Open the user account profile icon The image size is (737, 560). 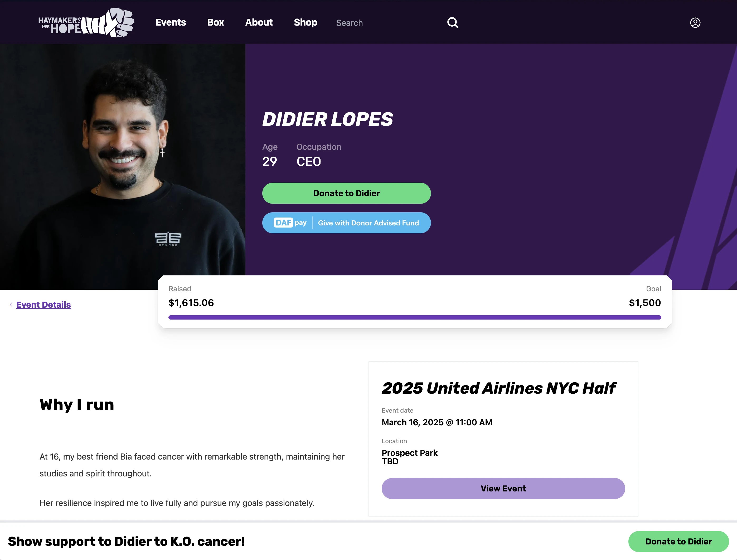point(695,23)
